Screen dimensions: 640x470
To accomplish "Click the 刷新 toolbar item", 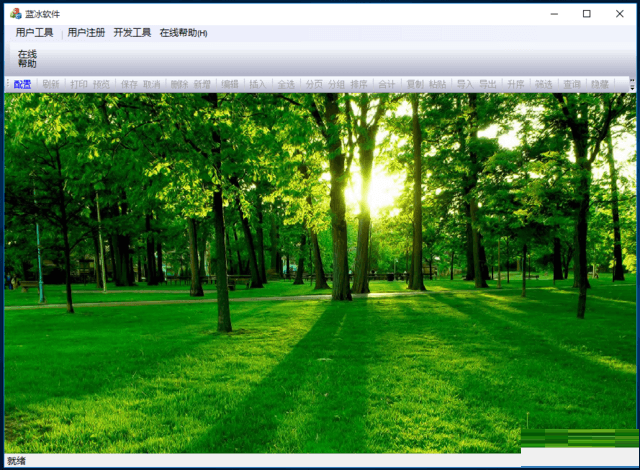I will point(51,85).
